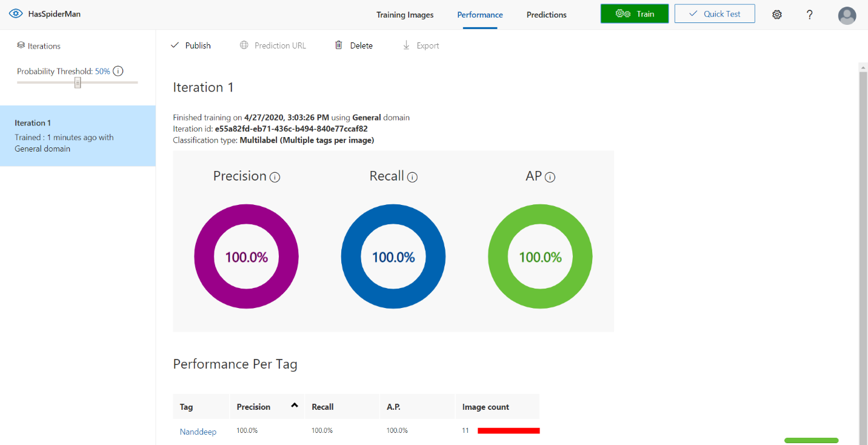
Task: Sort by Precision column arrow
Action: point(295,406)
